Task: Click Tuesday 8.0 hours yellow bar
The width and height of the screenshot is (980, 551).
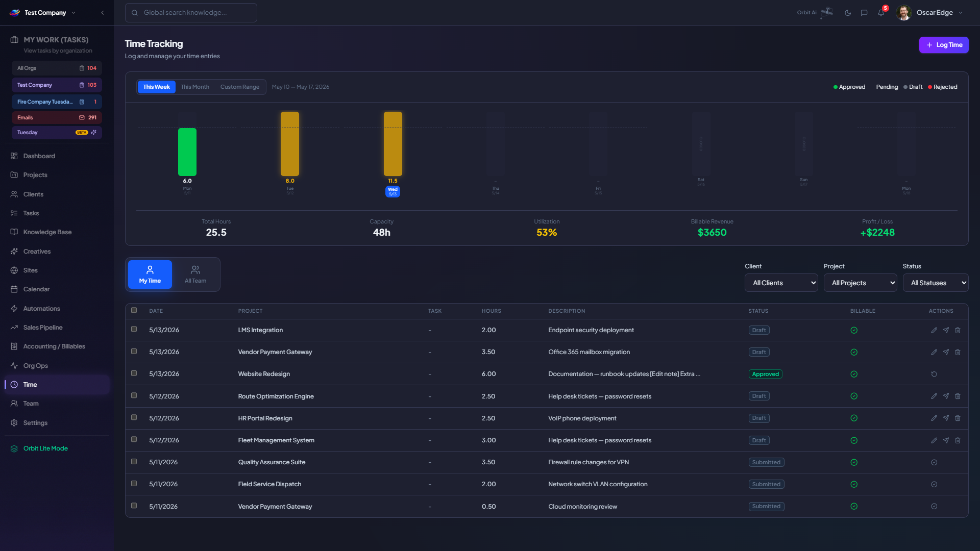Action: click(290, 144)
